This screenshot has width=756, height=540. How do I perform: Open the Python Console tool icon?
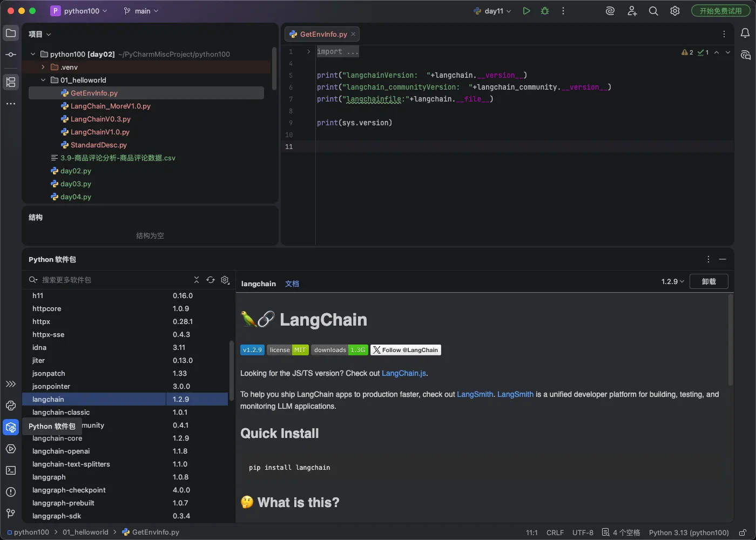pos(11,406)
